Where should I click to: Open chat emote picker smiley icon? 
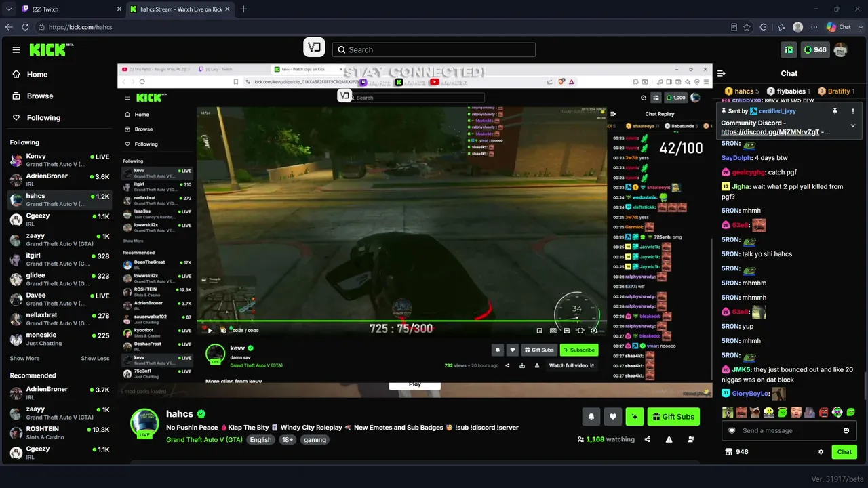click(x=846, y=430)
